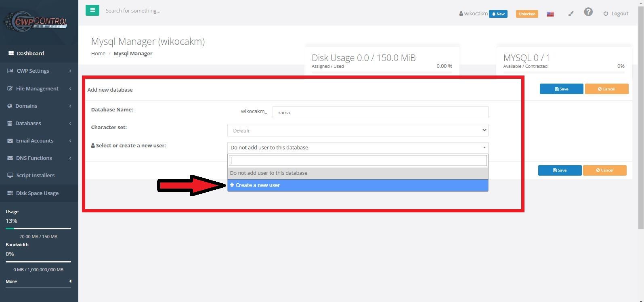Click the 20.00 MB / 150 MB usage text
Viewport: 644px width, 302px height.
pyautogui.click(x=38, y=237)
